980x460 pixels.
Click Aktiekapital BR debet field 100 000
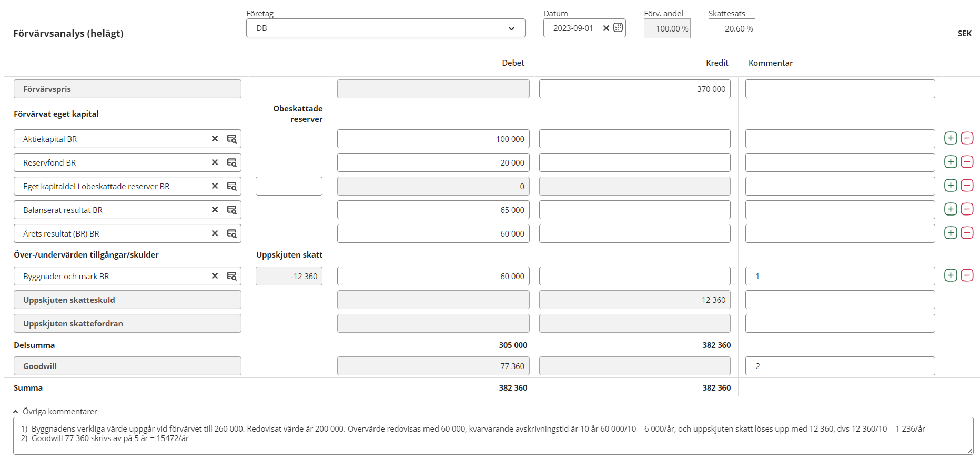coord(433,139)
